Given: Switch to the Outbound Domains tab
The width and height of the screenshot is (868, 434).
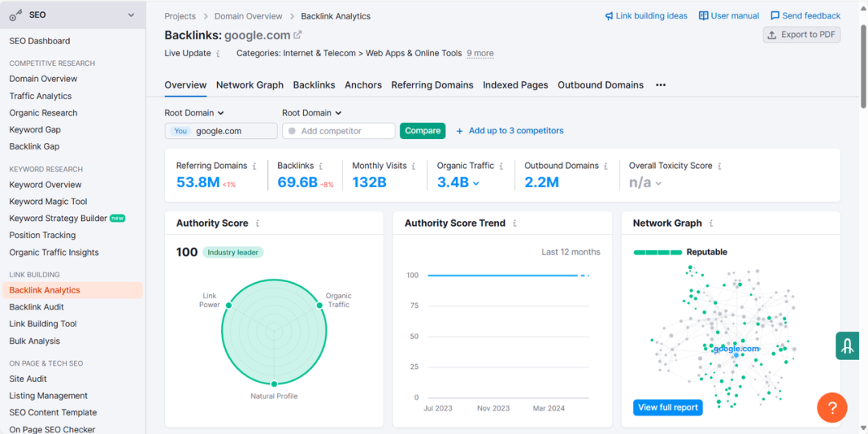Looking at the screenshot, I should pyautogui.click(x=600, y=85).
